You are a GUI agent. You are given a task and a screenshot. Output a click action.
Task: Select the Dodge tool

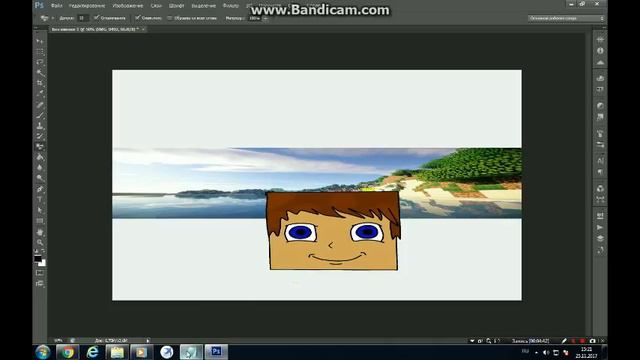[x=40, y=178]
